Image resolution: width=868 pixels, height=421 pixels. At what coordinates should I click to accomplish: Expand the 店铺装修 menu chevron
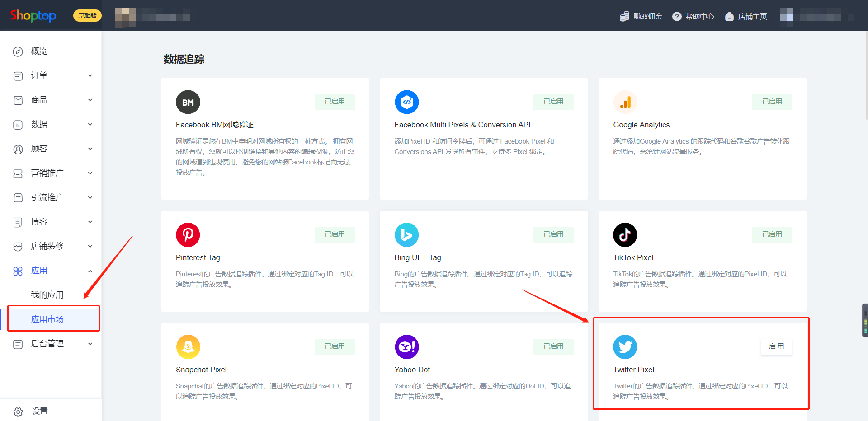click(x=90, y=247)
